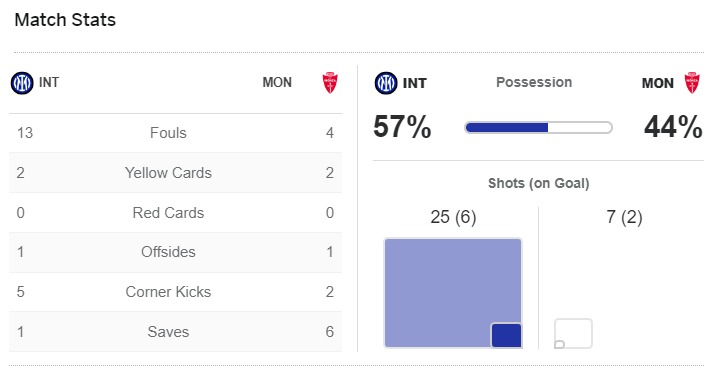Click the Monza crest above the stats table
712x373 pixels.
(330, 83)
